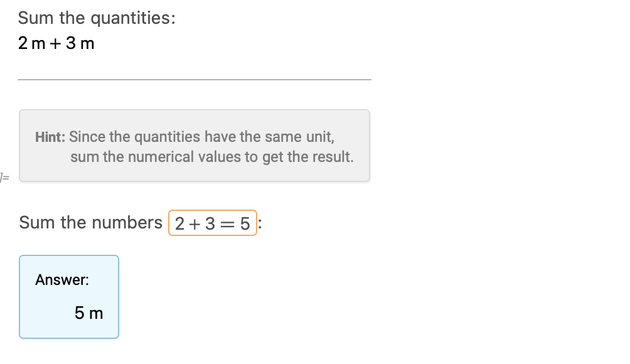
Task: Click the orange-bordered 2 + 3 = 5 box
Action: tap(213, 223)
